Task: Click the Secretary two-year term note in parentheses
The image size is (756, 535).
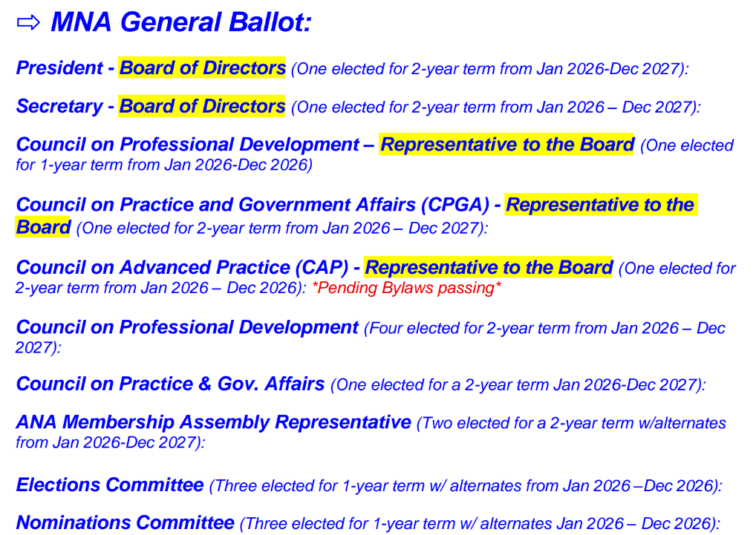Action: 495,108
